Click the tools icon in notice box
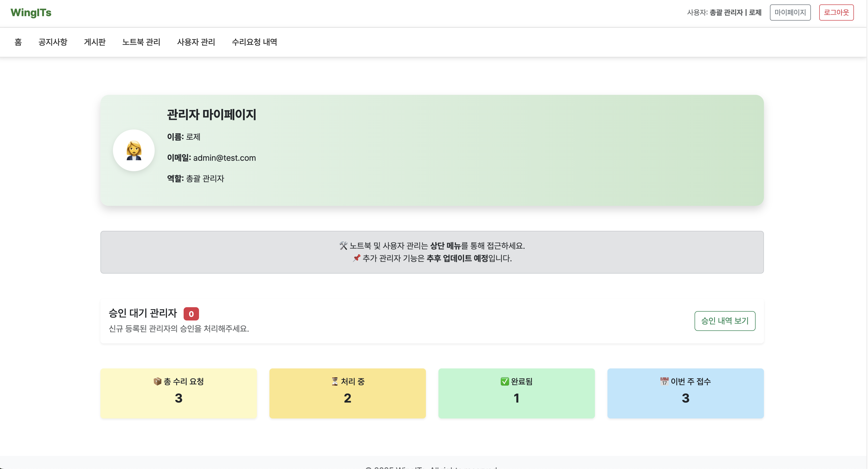This screenshot has width=868, height=469. click(343, 246)
